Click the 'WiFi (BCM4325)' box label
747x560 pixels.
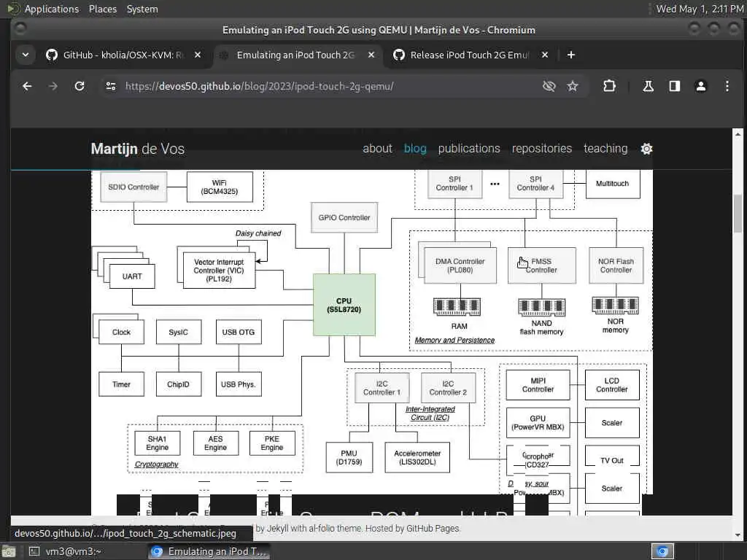[219, 187]
